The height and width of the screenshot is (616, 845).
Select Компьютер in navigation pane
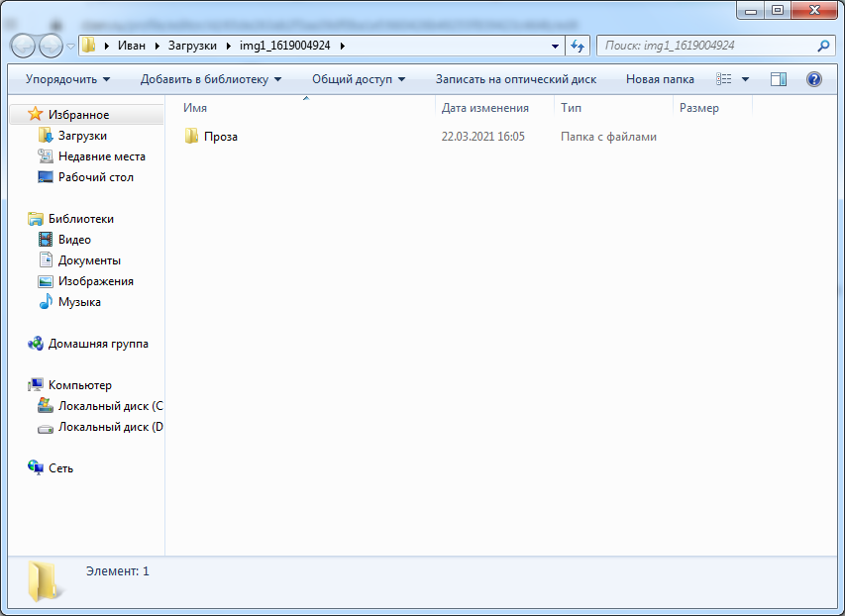coord(80,385)
